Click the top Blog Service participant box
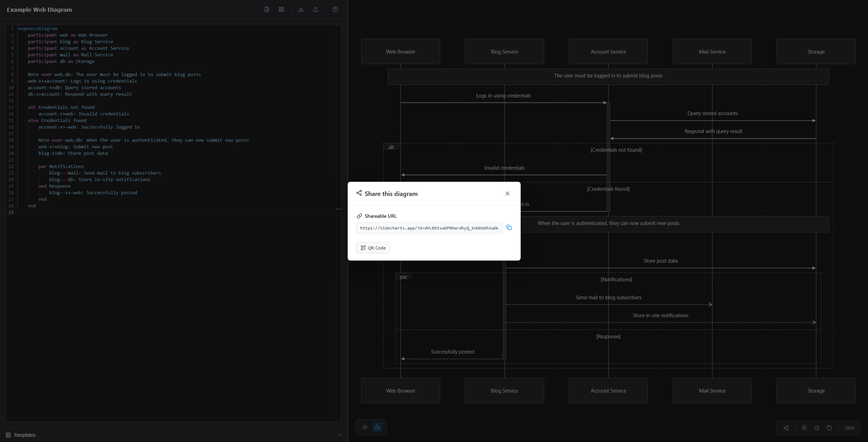The height and width of the screenshot is (442, 868). coord(504,51)
